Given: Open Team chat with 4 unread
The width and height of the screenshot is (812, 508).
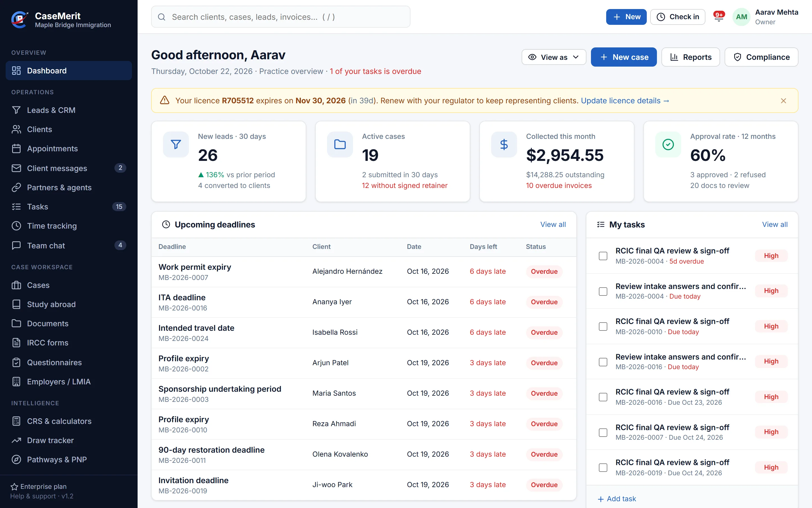Looking at the screenshot, I should coord(69,245).
